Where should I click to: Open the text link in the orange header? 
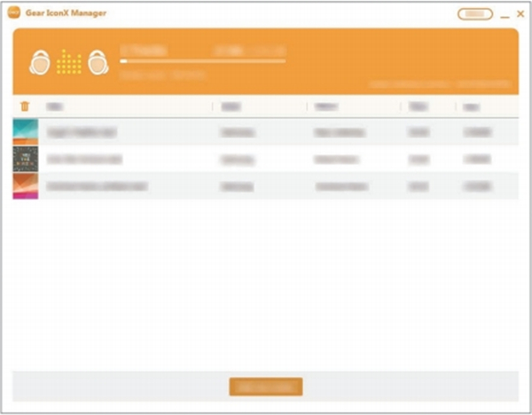tap(440, 85)
